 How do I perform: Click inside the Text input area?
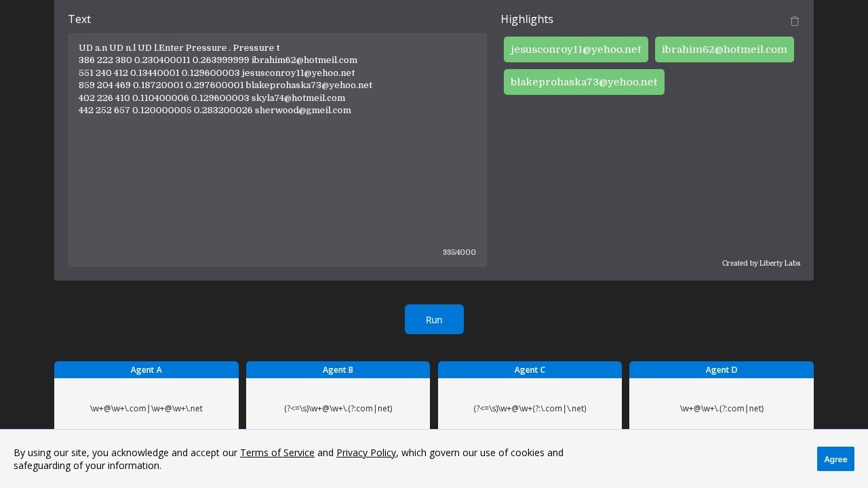(277, 183)
